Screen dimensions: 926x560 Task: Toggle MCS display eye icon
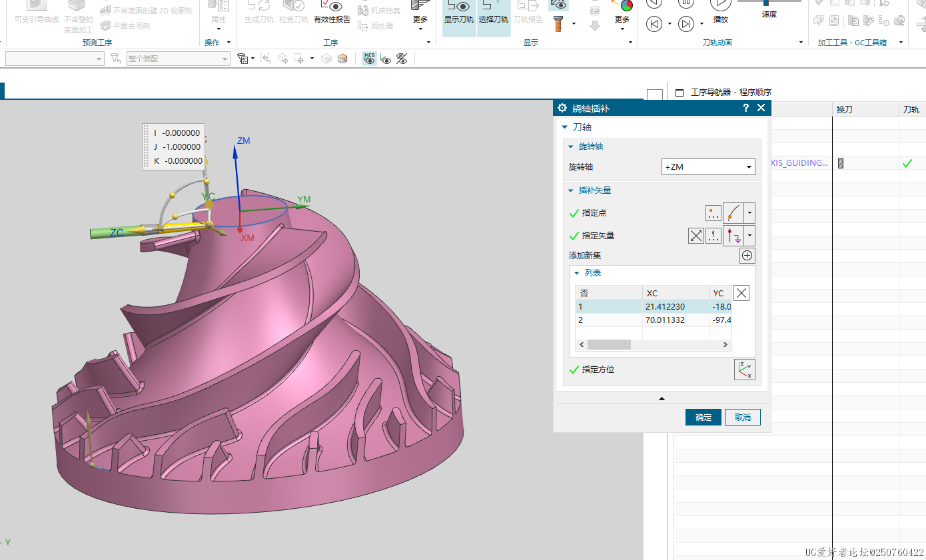(369, 59)
